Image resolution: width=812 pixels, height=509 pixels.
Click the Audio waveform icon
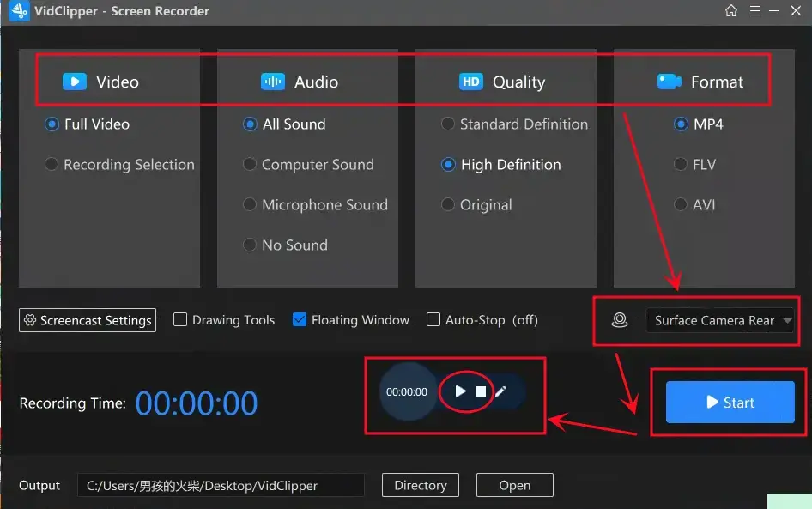coord(272,82)
